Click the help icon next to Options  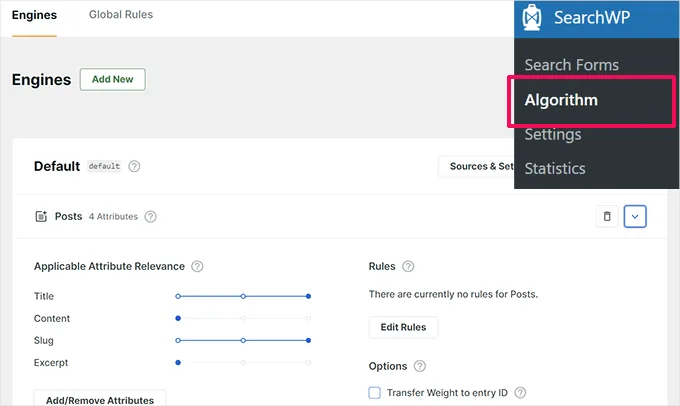(x=419, y=367)
